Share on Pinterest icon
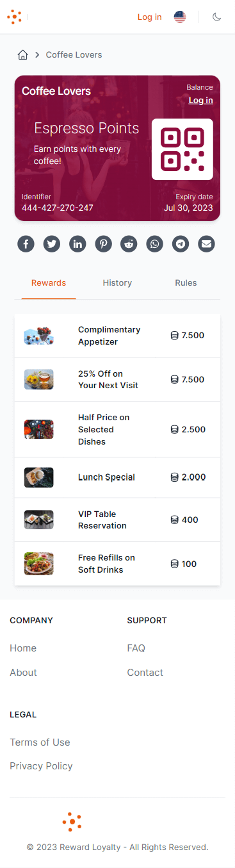The height and width of the screenshot is (868, 235). [103, 244]
